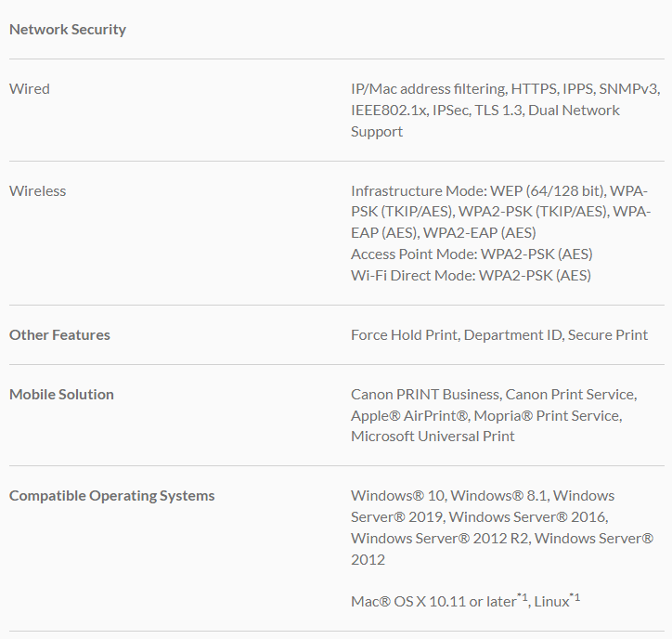The width and height of the screenshot is (672, 639).
Task: Click the 'Force Hold Print' text
Action: (404, 335)
